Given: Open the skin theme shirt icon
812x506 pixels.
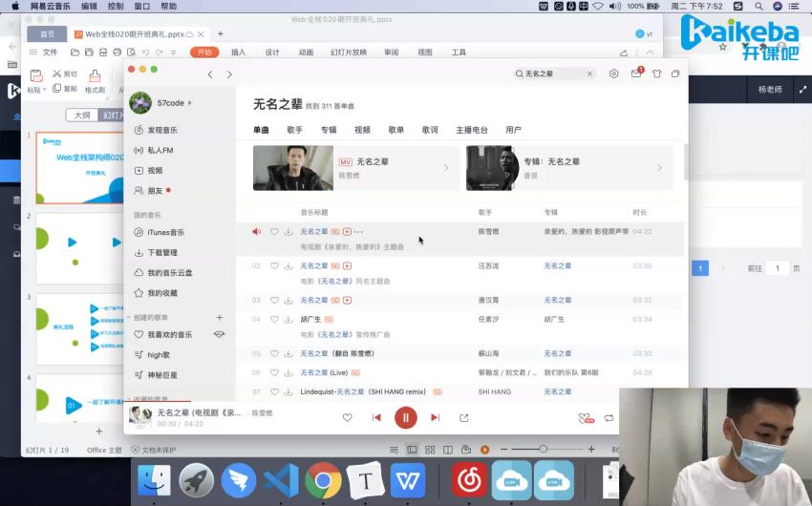Looking at the screenshot, I should (x=656, y=74).
